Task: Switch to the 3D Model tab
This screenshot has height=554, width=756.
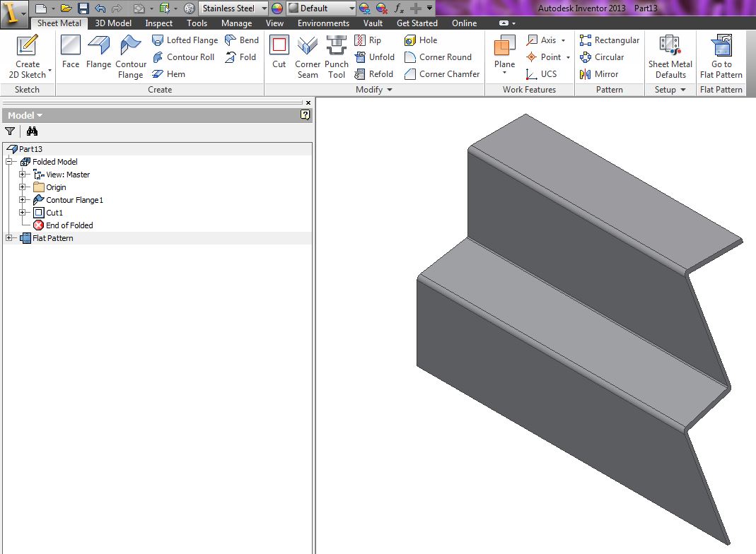Action: coord(113,23)
